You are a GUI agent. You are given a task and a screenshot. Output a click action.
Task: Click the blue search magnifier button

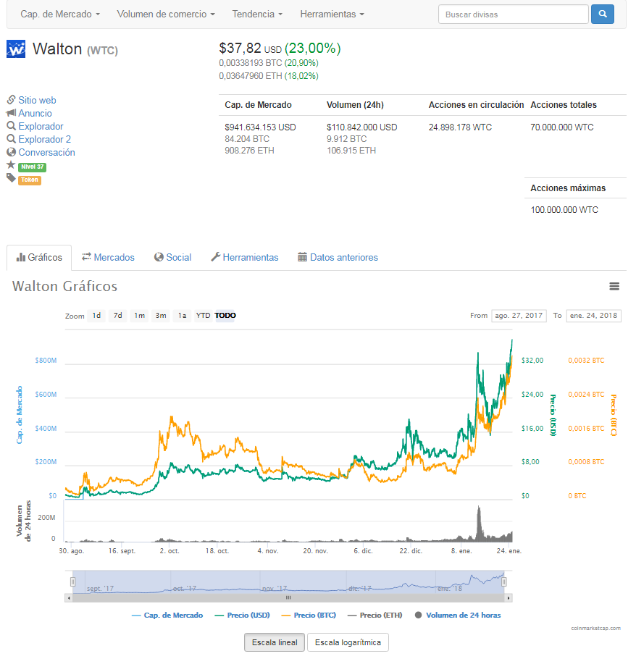(602, 14)
